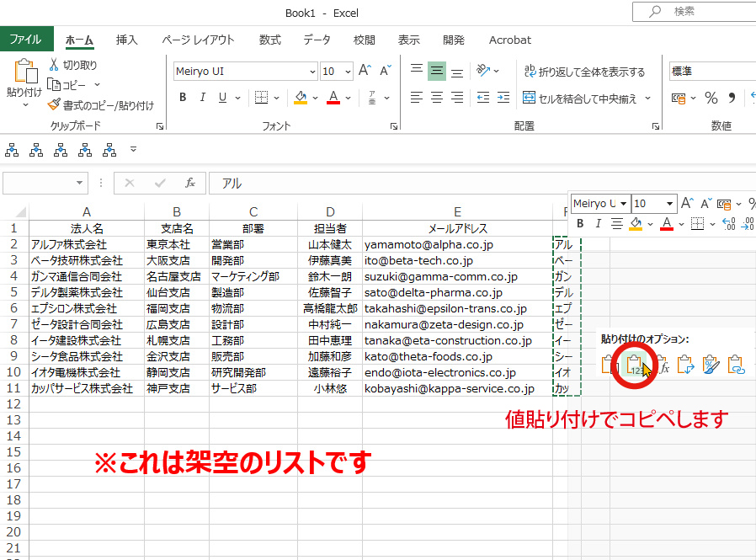Click Merge and Center (セルを結合して中央揃え)

[x=580, y=99]
